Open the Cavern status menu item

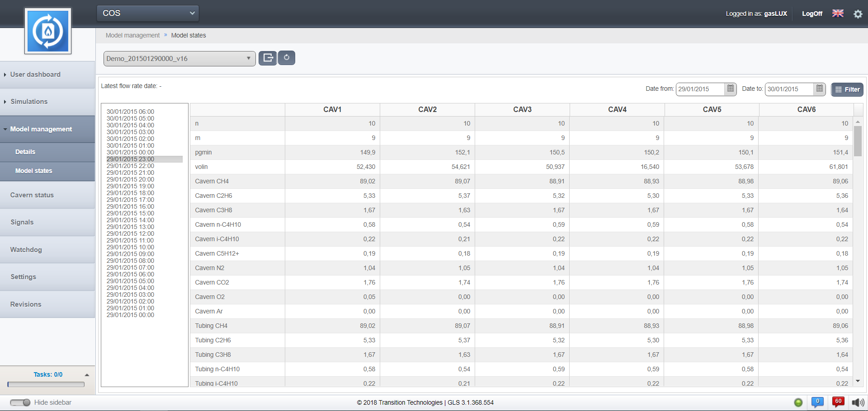(32, 195)
